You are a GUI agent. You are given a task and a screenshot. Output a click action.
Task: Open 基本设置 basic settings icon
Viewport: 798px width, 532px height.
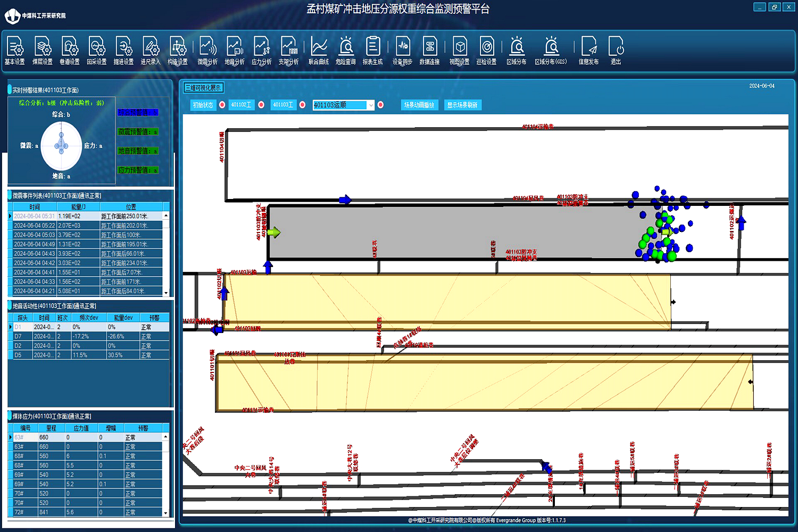pos(15,50)
